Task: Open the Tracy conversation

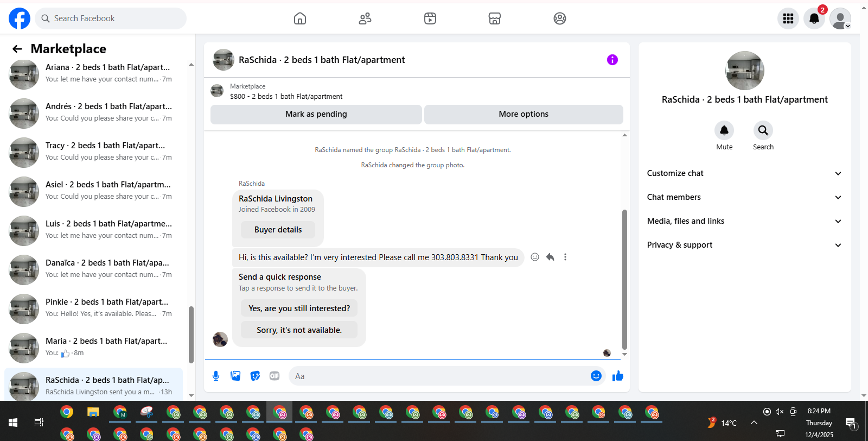Action: pos(93,152)
